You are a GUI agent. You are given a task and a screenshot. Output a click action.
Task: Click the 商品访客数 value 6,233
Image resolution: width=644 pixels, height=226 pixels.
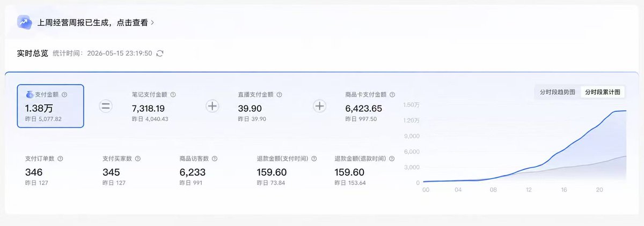coord(192,172)
